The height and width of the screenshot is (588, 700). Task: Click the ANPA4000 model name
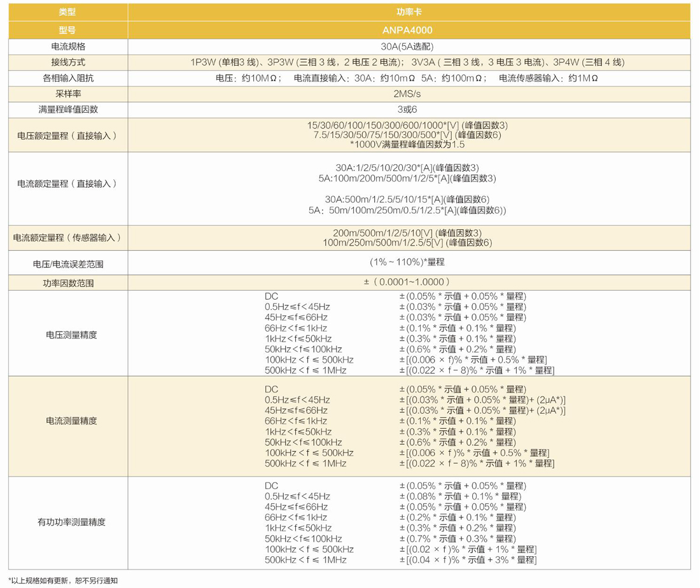409,30
